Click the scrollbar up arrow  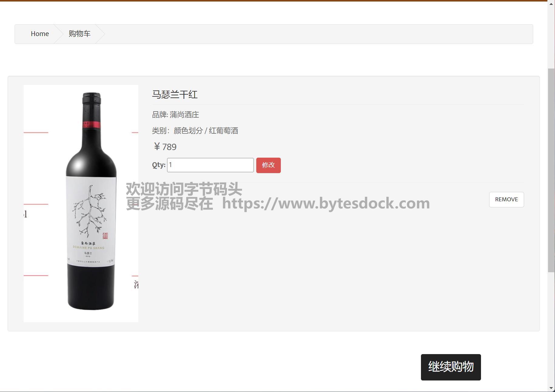[551, 4]
